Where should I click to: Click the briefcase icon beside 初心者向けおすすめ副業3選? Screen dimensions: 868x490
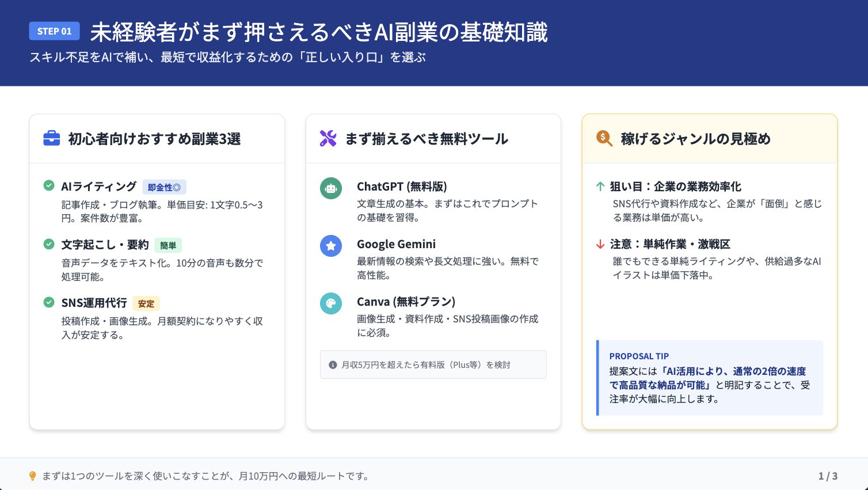click(52, 139)
